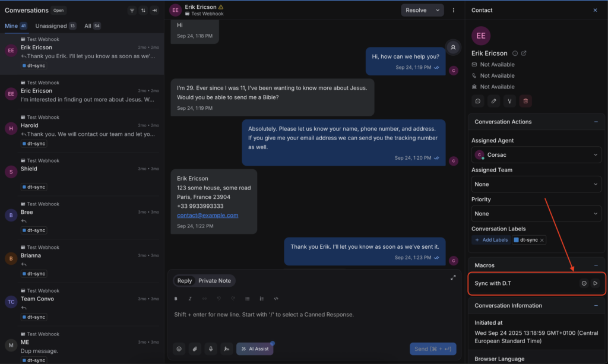Image resolution: width=608 pixels, height=364 pixels.
Task: Open the Assigned Agent dropdown
Action: [x=536, y=155]
